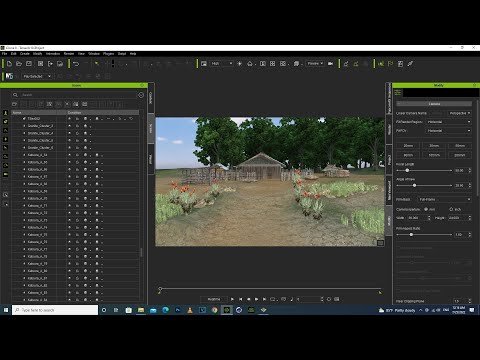The height and width of the screenshot is (360, 480).
Task: Select the 105mm lens preset button
Action: (x=434, y=155)
